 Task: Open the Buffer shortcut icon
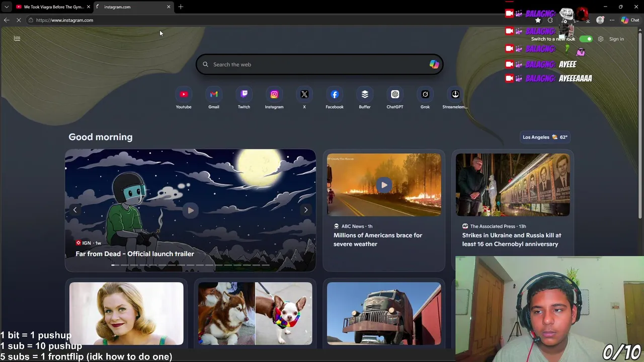tap(365, 95)
